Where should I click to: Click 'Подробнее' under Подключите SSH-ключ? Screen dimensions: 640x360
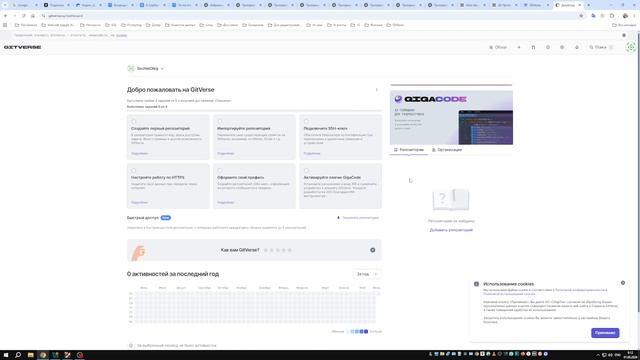coord(312,153)
